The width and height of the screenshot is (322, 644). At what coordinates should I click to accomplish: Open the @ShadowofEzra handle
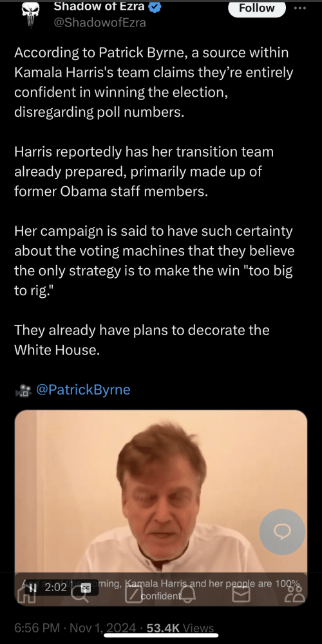[100, 23]
